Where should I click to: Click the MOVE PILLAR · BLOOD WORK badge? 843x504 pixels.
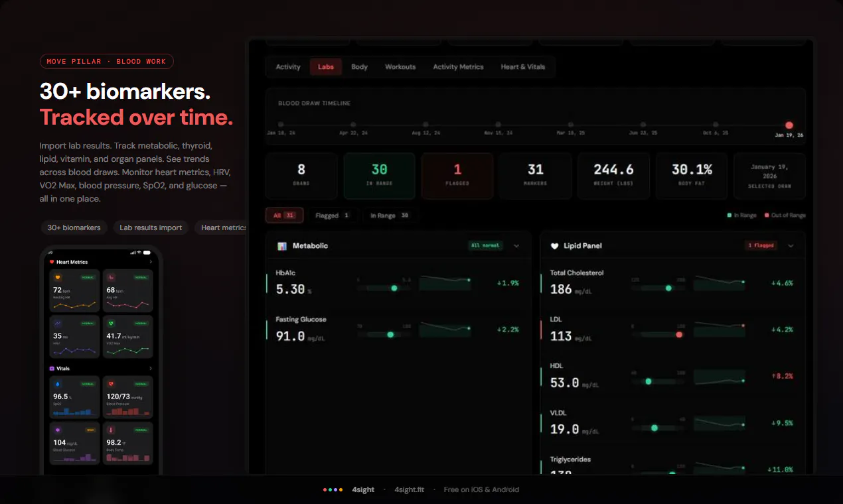(106, 62)
